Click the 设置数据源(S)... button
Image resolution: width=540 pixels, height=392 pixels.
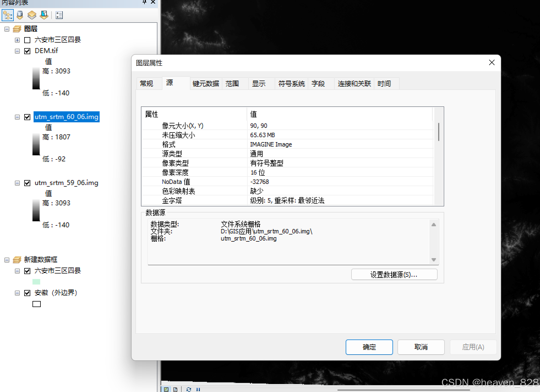click(394, 275)
